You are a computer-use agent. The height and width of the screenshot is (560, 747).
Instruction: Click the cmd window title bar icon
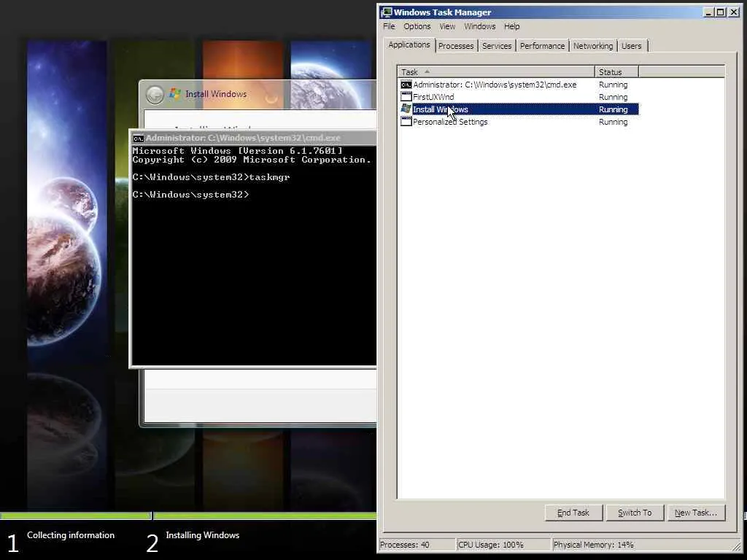138,139
